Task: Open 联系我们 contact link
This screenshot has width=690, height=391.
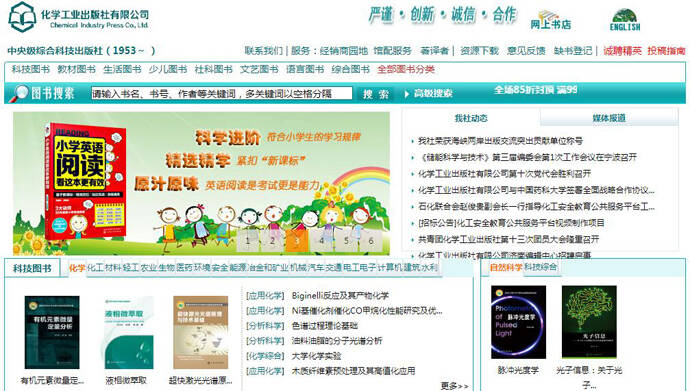Action: 263,51
